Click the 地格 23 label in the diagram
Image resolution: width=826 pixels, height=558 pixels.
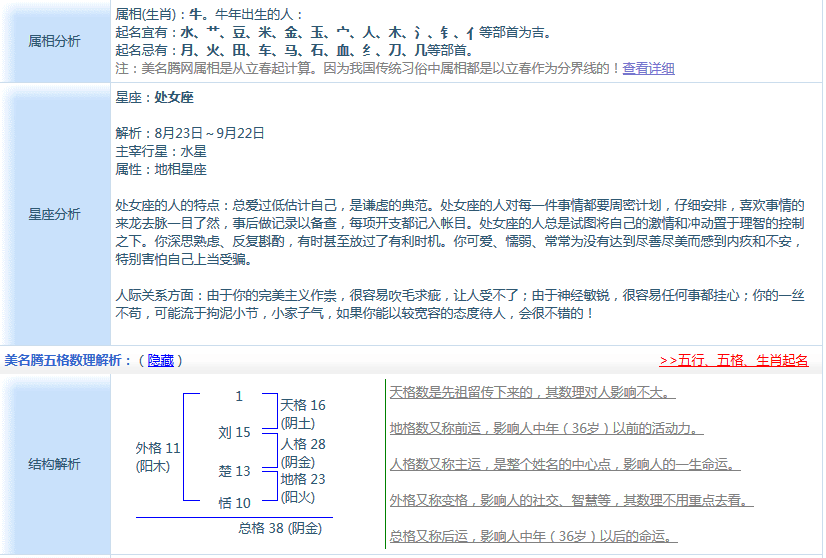(x=303, y=479)
